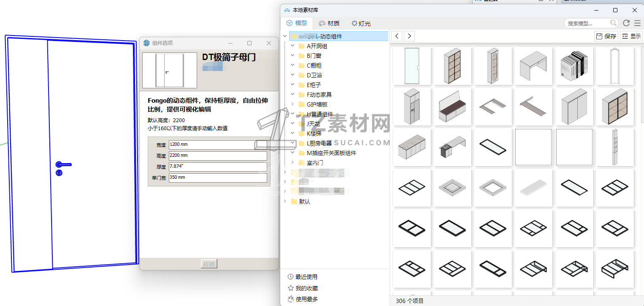Switch to the 模型 tab

296,23
